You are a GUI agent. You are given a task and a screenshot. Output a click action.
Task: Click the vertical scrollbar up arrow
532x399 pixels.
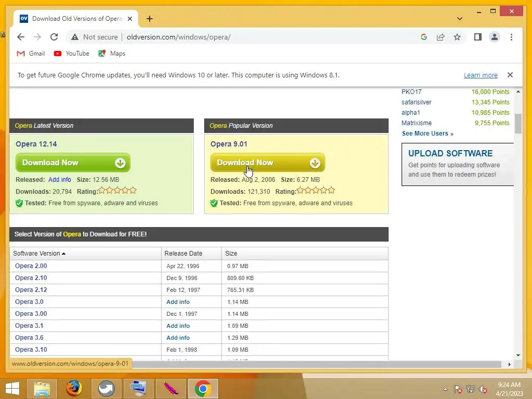coord(518,91)
